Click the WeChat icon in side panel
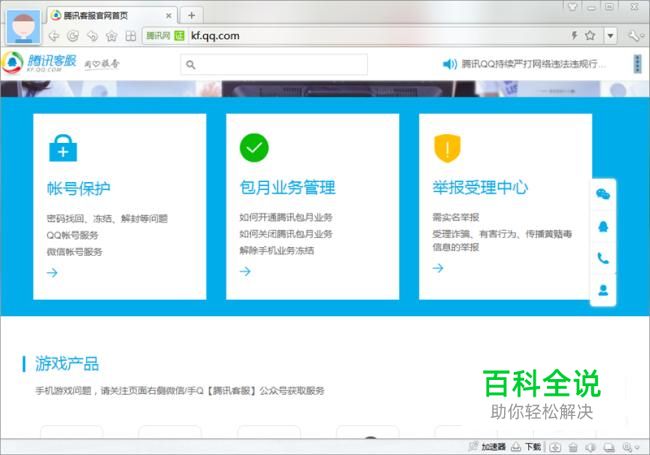 click(x=603, y=194)
